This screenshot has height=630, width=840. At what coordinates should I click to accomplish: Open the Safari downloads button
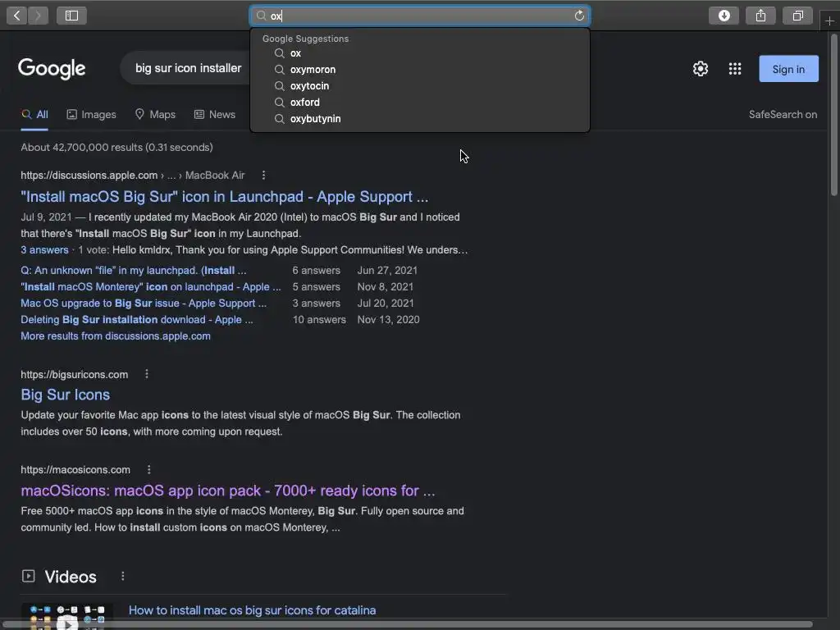point(724,16)
